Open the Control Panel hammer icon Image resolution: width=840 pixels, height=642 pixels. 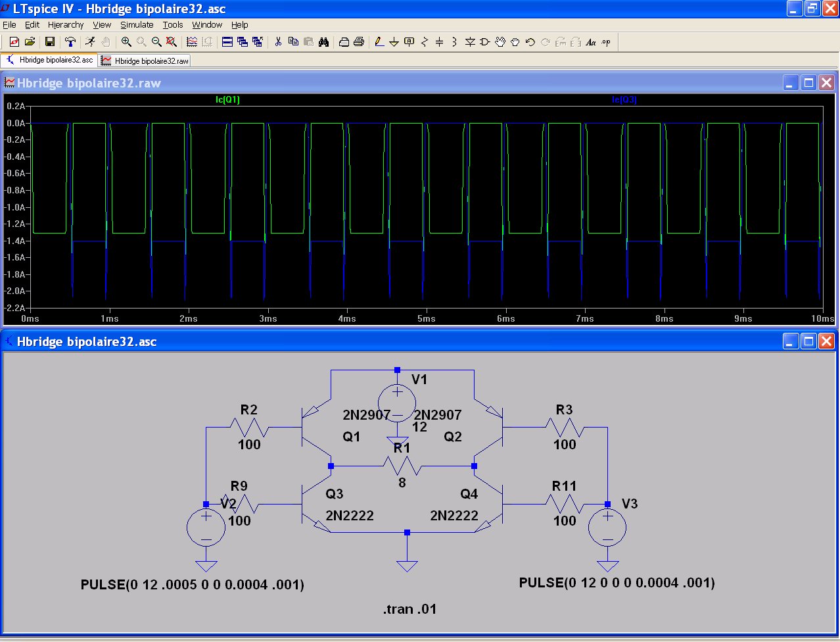click(x=70, y=42)
